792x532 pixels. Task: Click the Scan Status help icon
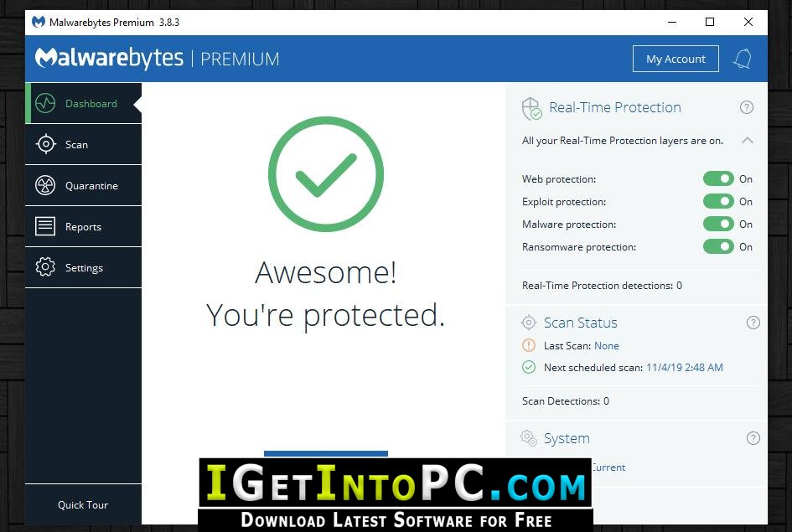tap(753, 323)
